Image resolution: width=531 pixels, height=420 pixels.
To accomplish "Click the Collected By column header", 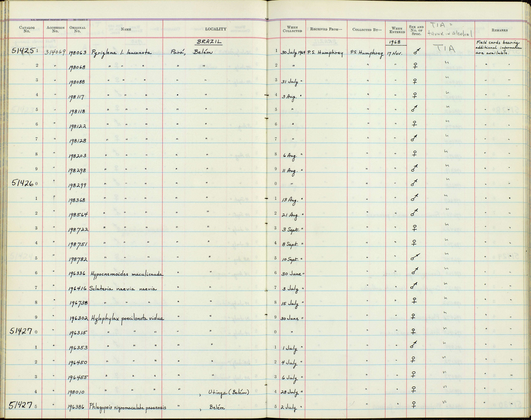I will coord(367,29).
